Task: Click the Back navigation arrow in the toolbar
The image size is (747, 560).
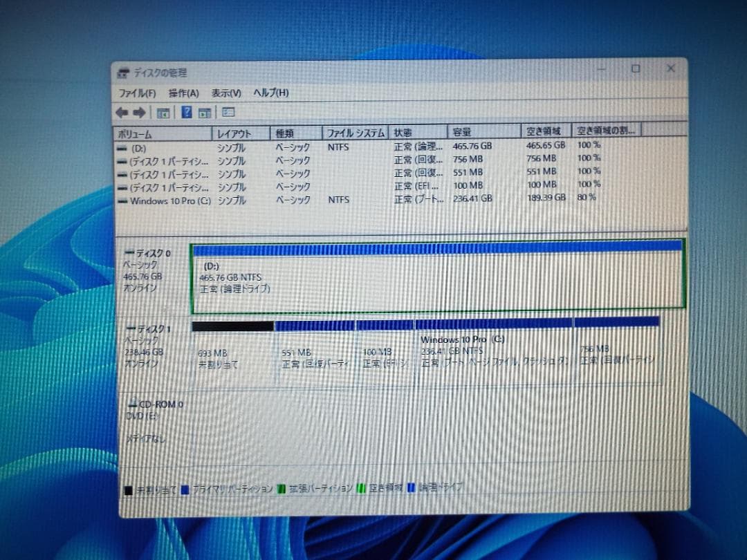Action: [x=122, y=112]
